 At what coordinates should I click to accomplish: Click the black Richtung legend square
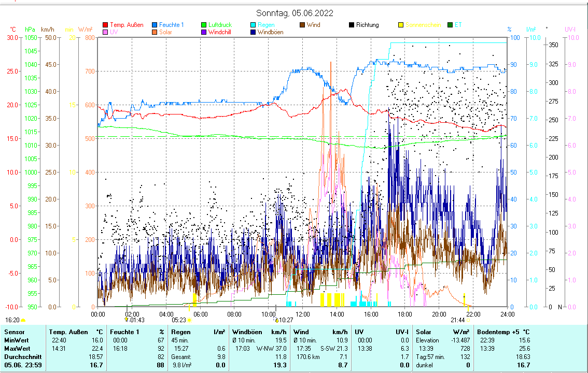click(352, 25)
